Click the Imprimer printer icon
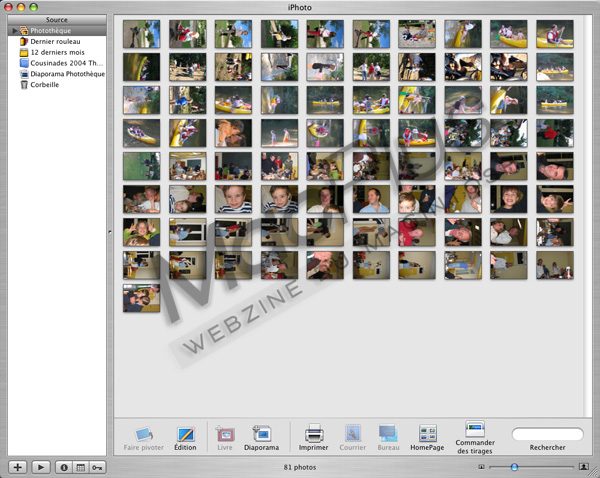The image size is (600, 478). pyautogui.click(x=314, y=433)
